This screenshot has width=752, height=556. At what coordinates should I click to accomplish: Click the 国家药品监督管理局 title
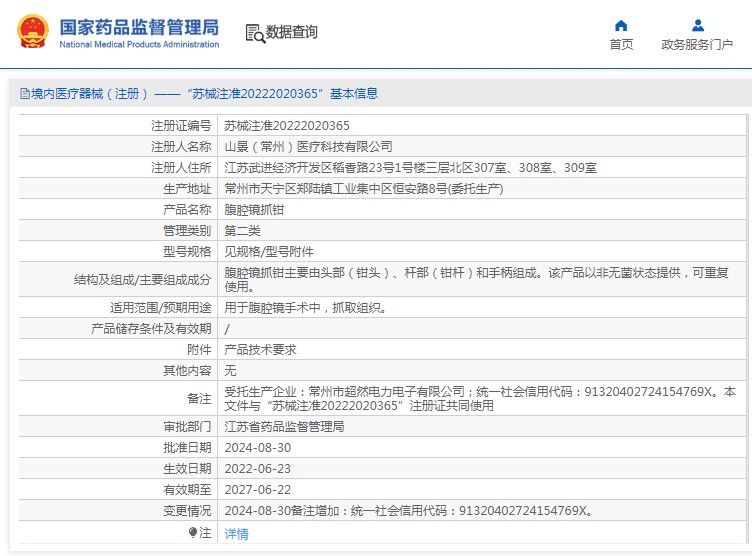(139, 27)
